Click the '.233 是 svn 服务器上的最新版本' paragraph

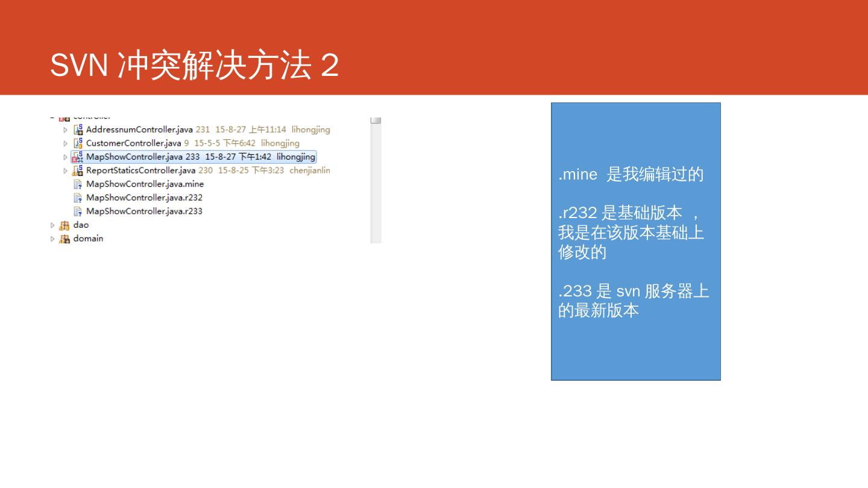[634, 301]
